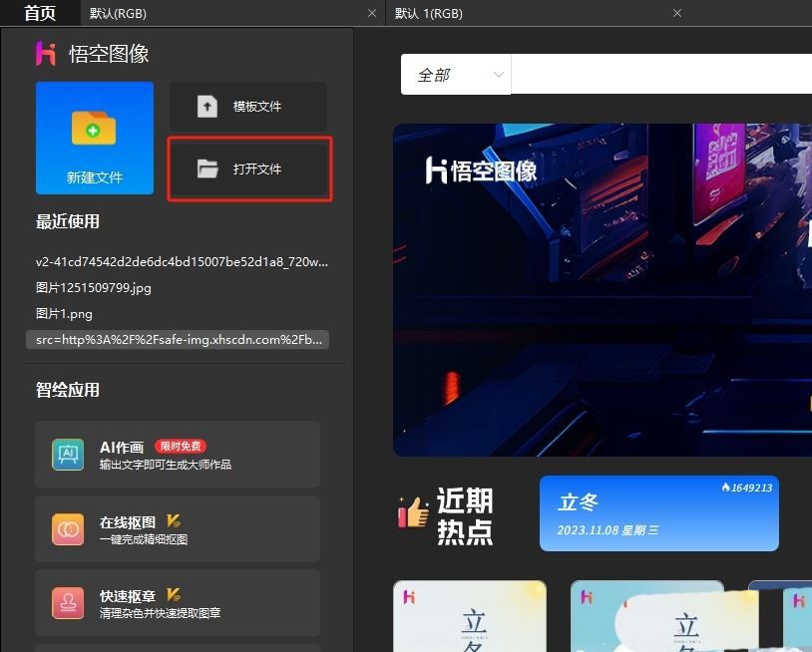The height and width of the screenshot is (652, 812).
Task: Click the search input field
Action: click(661, 74)
